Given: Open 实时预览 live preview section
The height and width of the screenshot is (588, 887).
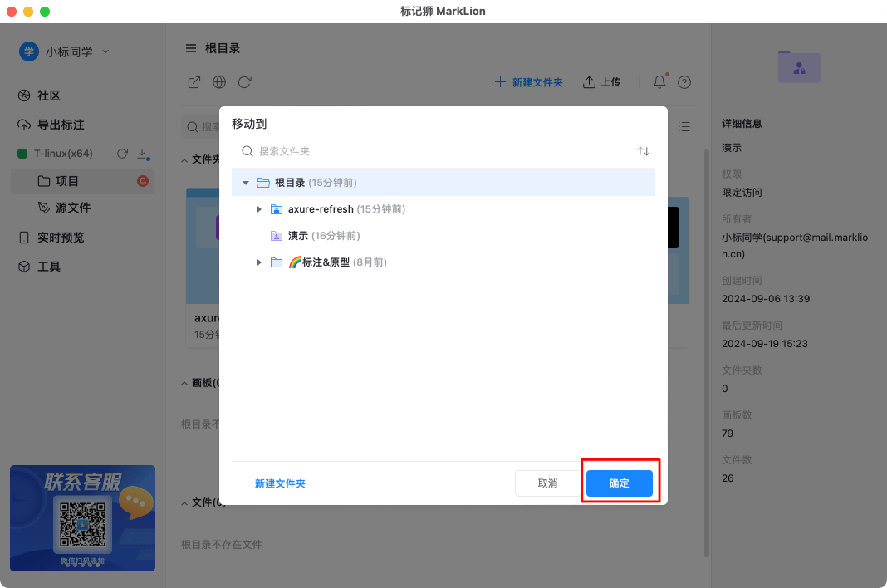Looking at the screenshot, I should pyautogui.click(x=62, y=237).
